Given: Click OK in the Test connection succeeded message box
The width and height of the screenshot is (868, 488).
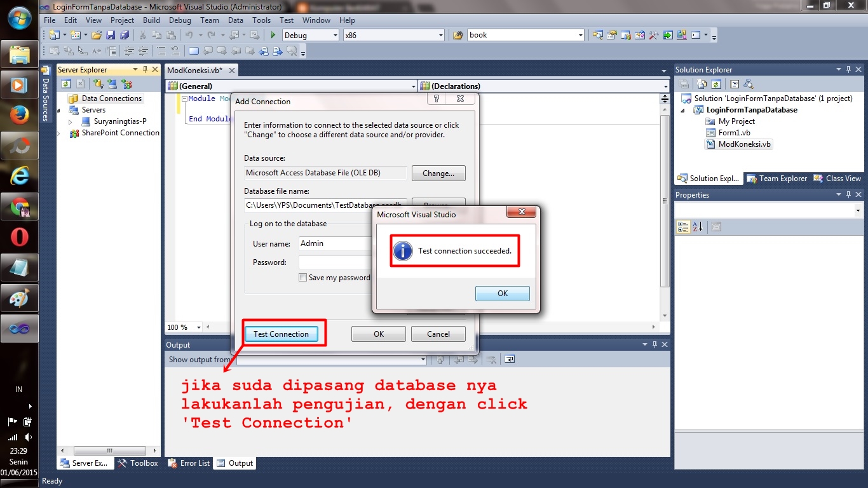Looking at the screenshot, I should pyautogui.click(x=502, y=294).
